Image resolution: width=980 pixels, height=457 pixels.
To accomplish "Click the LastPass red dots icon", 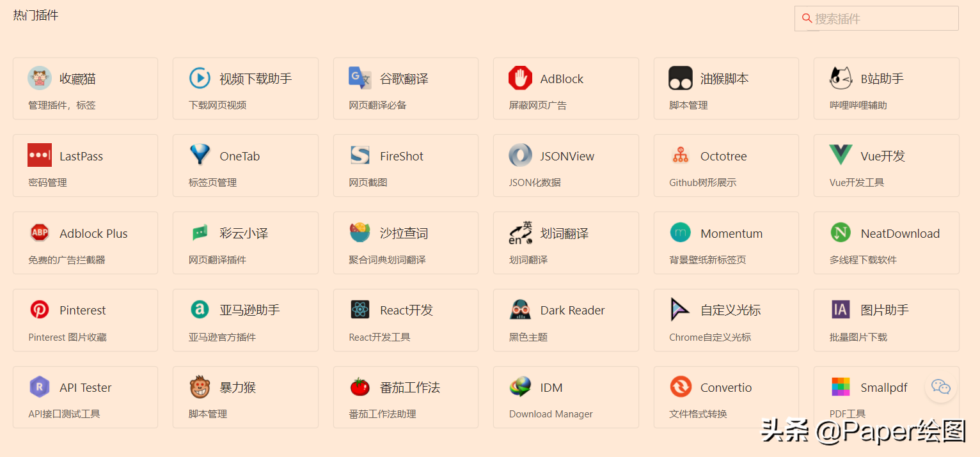I will coord(40,156).
